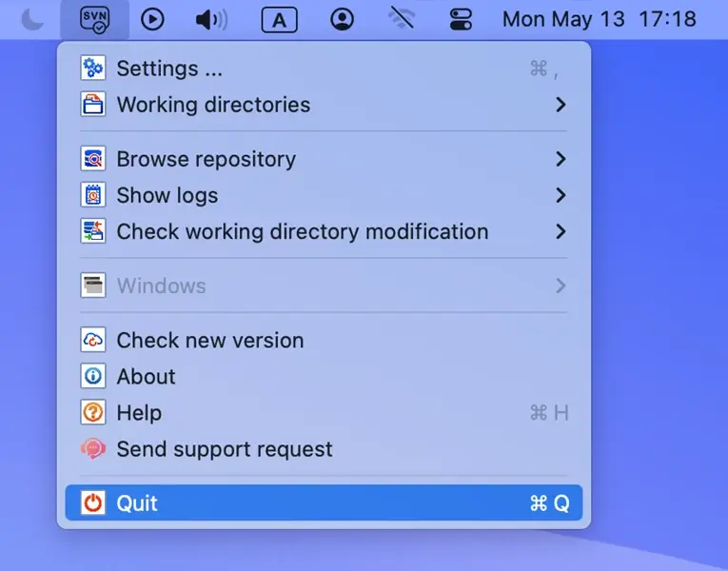Image resolution: width=728 pixels, height=571 pixels.
Task: Open the About menu entry
Action: (x=324, y=377)
